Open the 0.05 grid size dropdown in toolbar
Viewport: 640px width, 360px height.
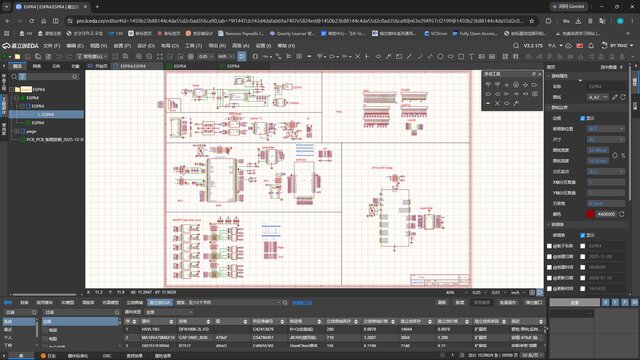[x=205, y=56]
